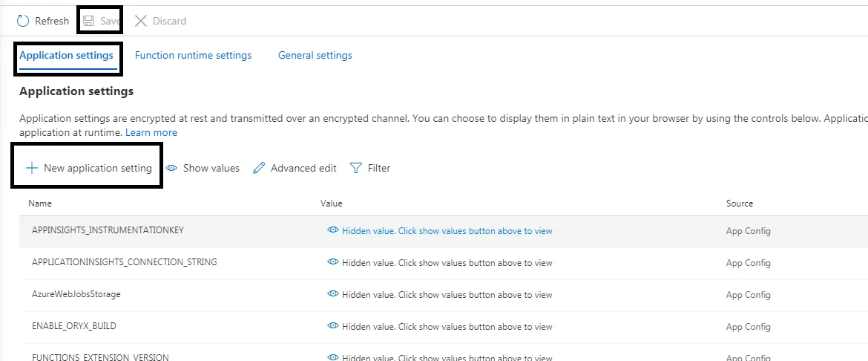Click the plus icon for new setting
The image size is (868, 361).
[x=32, y=168]
